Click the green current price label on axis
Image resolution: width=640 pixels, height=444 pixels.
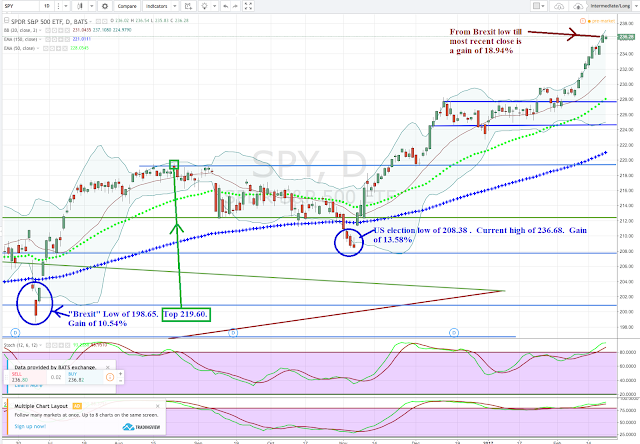point(626,37)
